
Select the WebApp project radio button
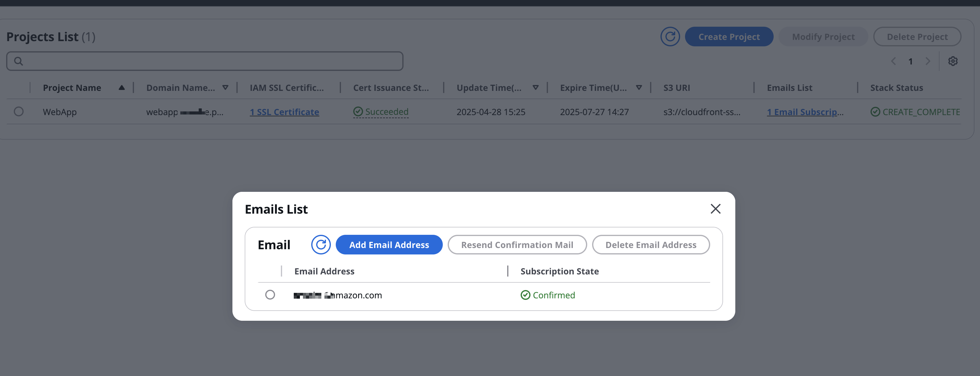(x=19, y=112)
